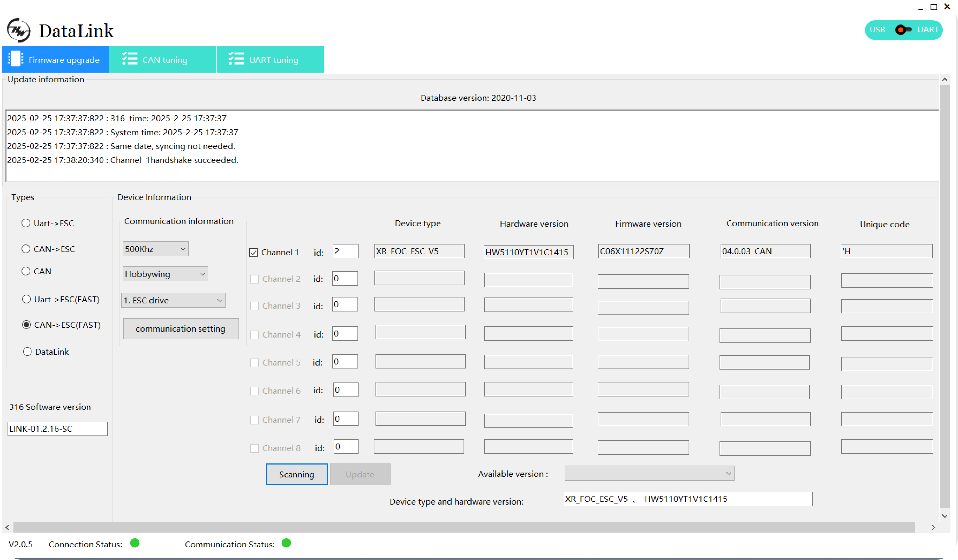The image size is (958, 560).
Task: Click the Connection Status green indicator
Action: (x=135, y=543)
